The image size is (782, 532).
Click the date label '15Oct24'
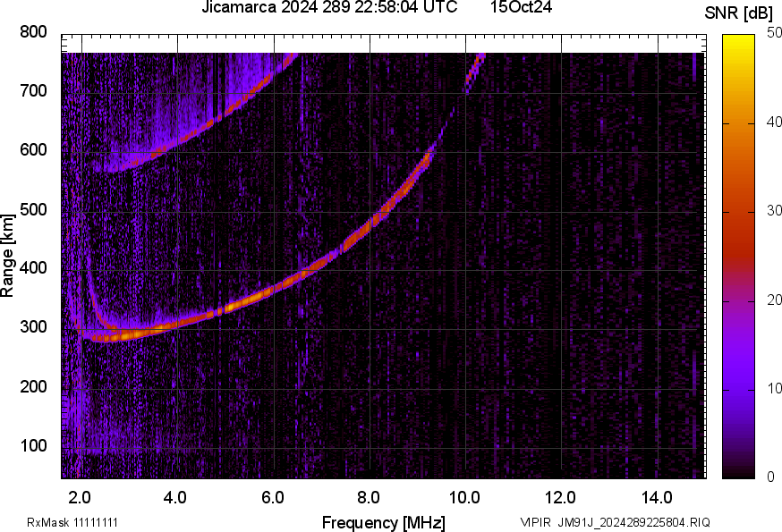(x=521, y=7)
